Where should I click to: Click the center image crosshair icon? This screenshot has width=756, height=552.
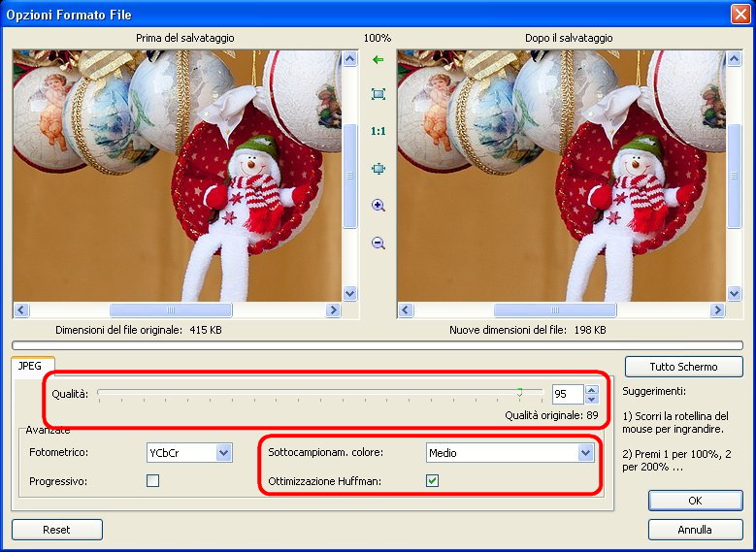(378, 168)
